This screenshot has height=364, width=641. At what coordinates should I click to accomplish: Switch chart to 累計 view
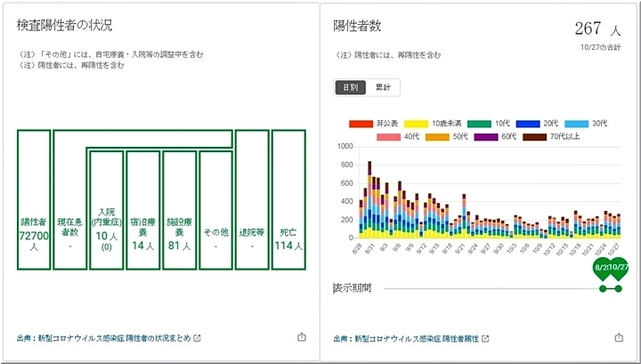coord(383,87)
